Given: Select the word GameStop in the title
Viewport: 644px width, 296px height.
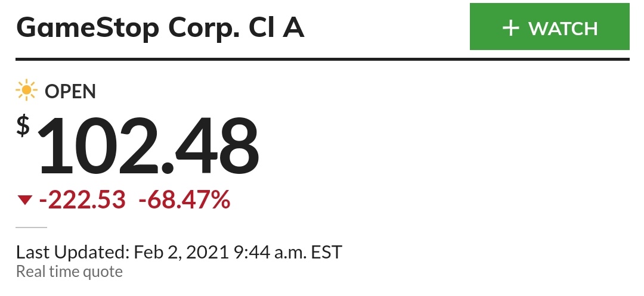Looking at the screenshot, I should pyautogui.click(x=88, y=28).
